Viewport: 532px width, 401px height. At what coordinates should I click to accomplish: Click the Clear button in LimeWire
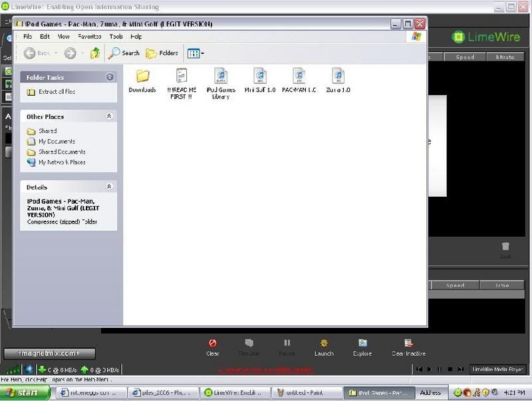pos(213,347)
